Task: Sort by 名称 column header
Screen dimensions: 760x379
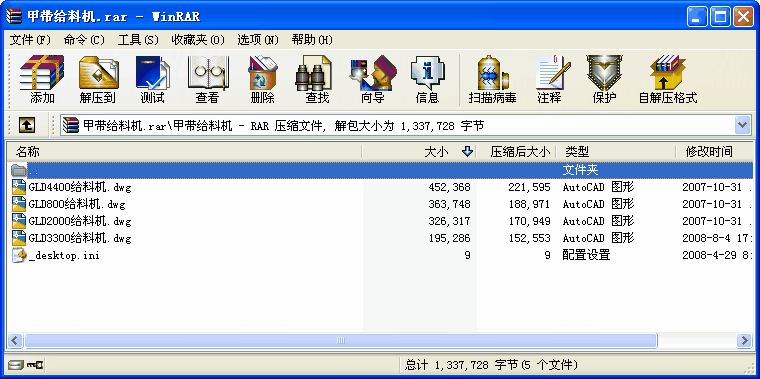Action: 185,152
